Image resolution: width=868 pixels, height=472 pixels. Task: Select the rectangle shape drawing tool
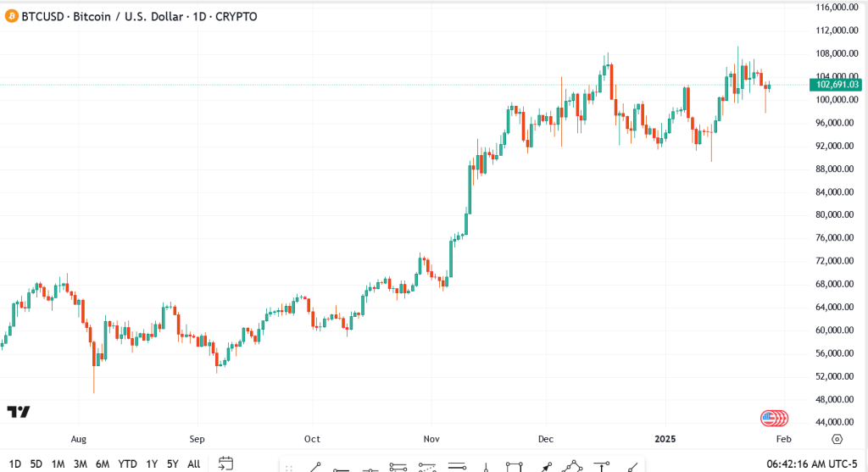(514, 466)
